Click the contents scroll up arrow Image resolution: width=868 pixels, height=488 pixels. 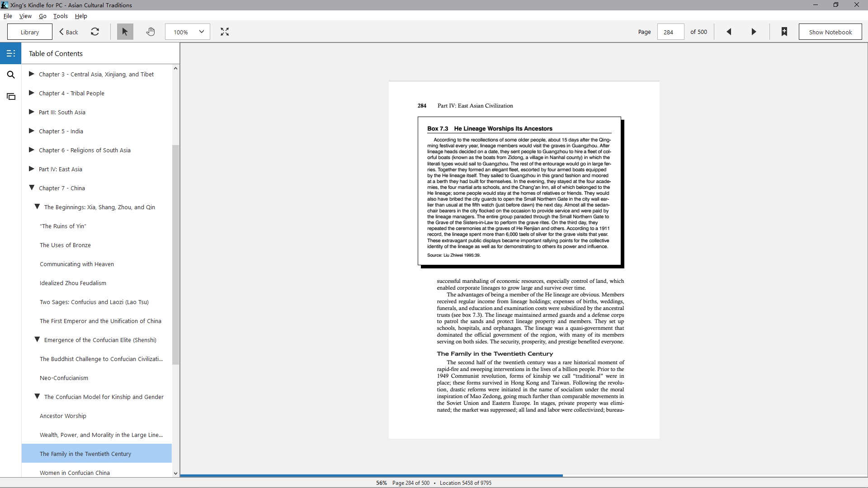(175, 68)
